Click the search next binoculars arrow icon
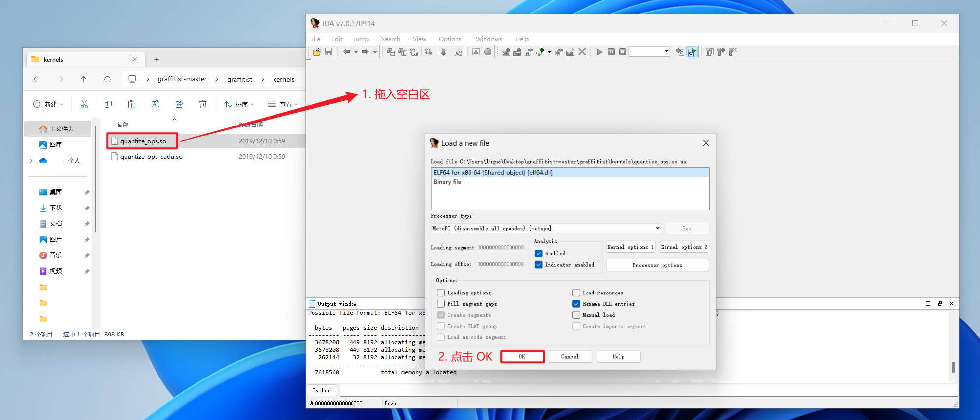980x420 pixels. click(x=428, y=52)
